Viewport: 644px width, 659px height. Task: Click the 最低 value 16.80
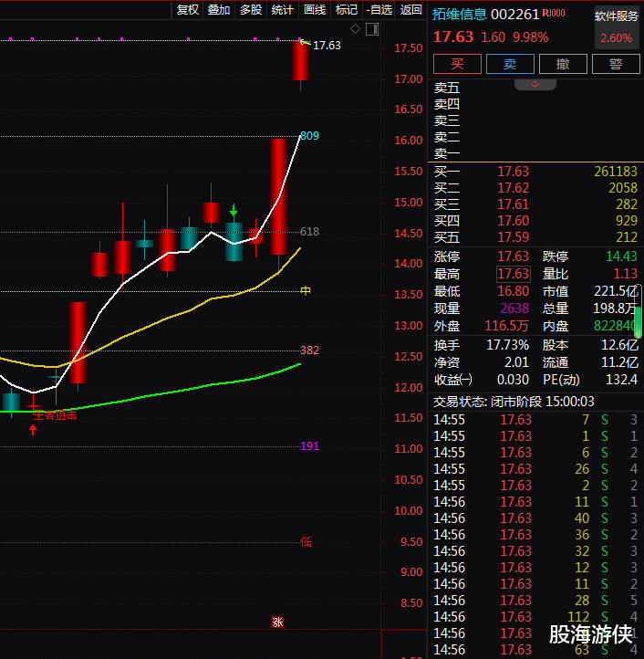click(513, 291)
